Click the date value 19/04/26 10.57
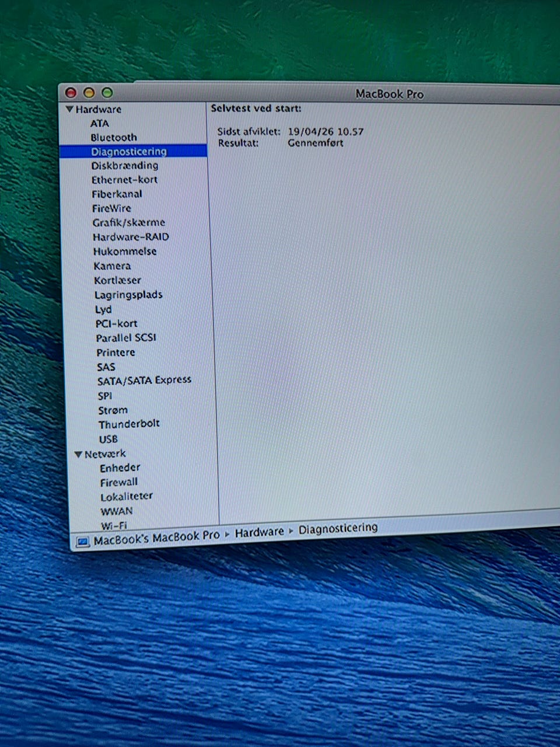This screenshot has height=747, width=560. pos(325,132)
